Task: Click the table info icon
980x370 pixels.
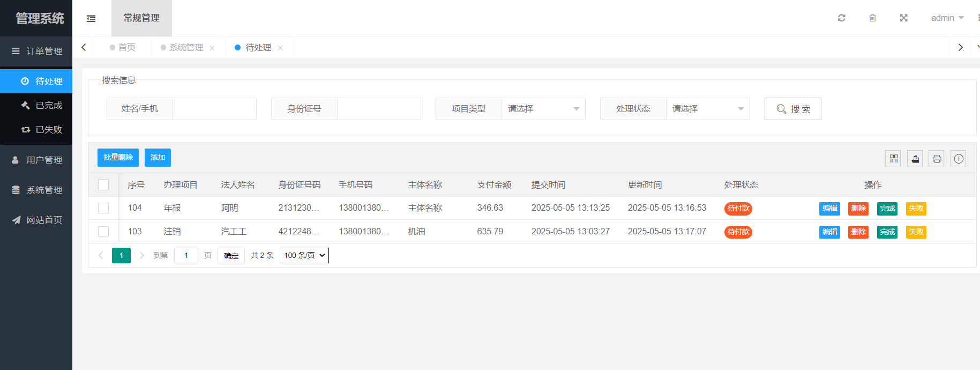Action: (x=958, y=159)
